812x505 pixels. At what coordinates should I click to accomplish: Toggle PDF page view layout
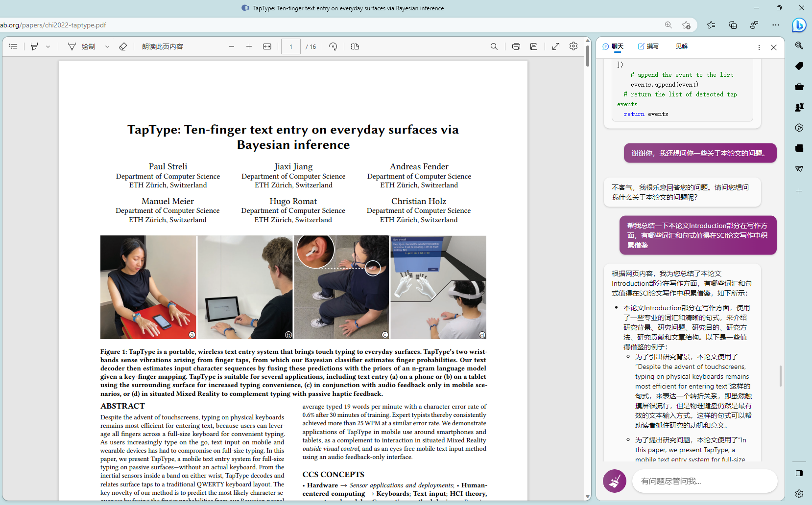(x=355, y=46)
